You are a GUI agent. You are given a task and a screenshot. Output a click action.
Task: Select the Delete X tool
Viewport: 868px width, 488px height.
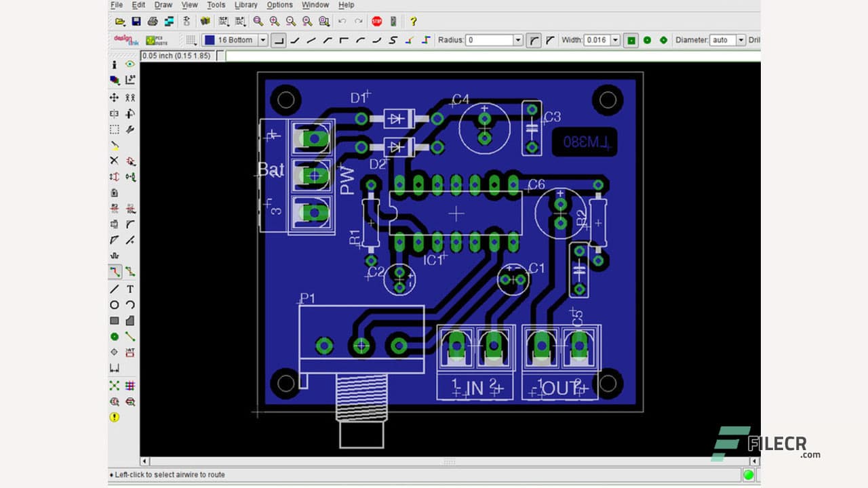114,161
